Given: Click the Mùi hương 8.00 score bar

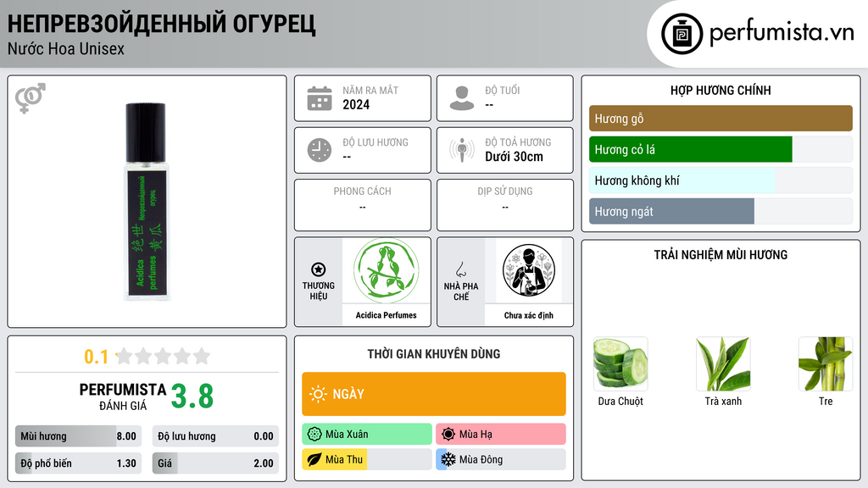Looking at the screenshot, I should pyautogui.click(x=79, y=436).
